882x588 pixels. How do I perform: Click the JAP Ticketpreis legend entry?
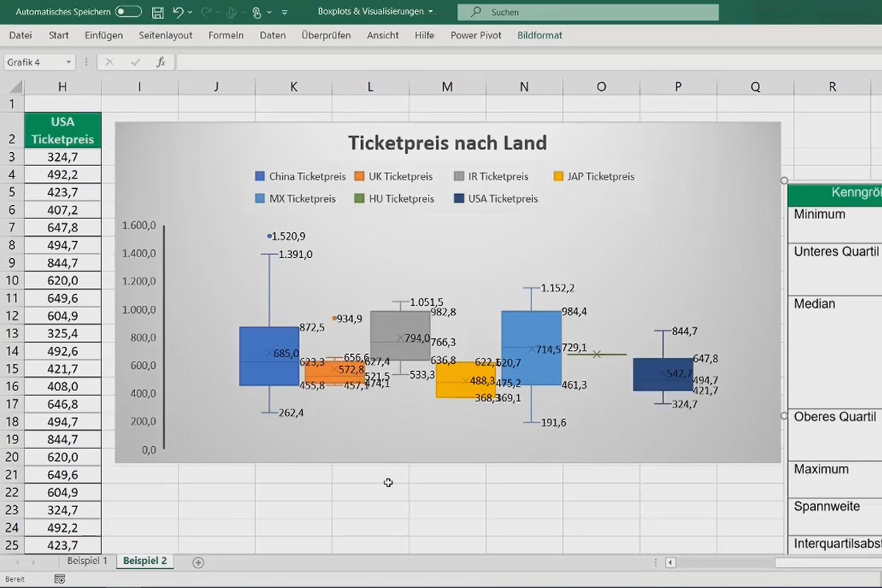(594, 176)
